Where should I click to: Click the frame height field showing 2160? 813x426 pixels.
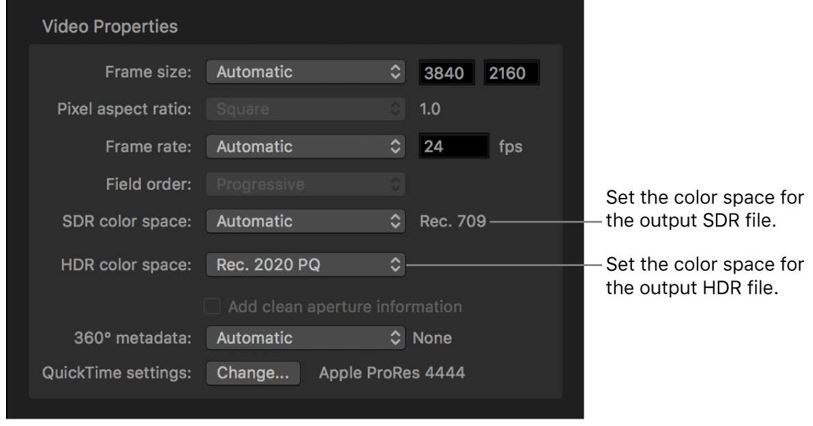(510, 72)
